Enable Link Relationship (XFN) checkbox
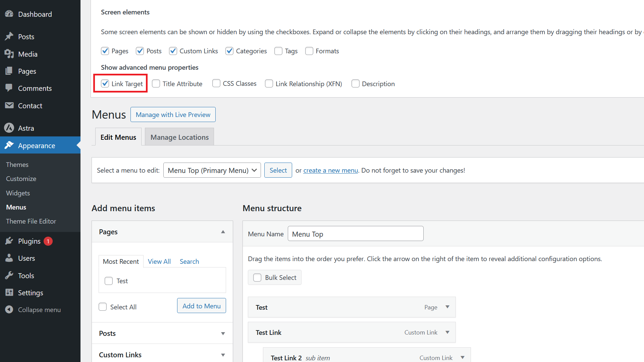This screenshot has height=362, width=644. [x=269, y=83]
